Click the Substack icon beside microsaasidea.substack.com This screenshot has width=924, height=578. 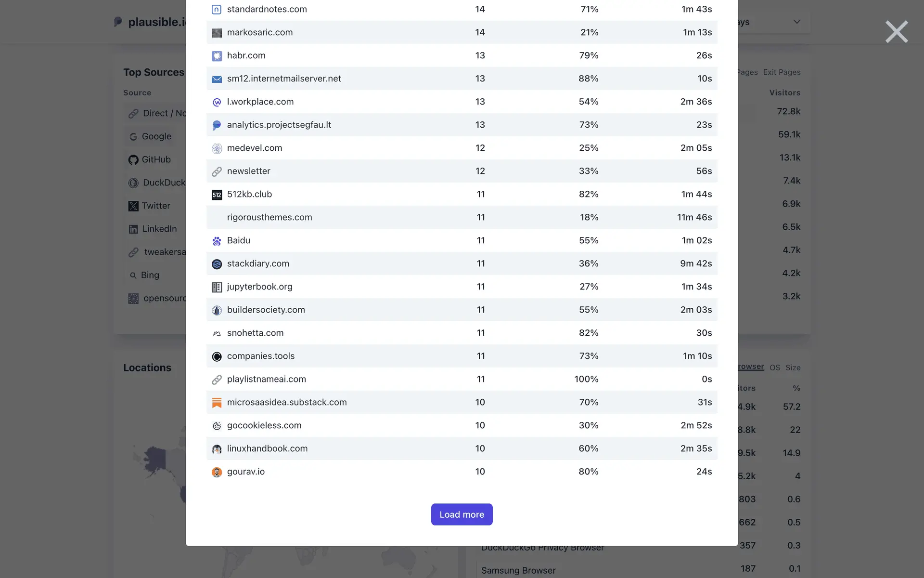pyautogui.click(x=217, y=403)
